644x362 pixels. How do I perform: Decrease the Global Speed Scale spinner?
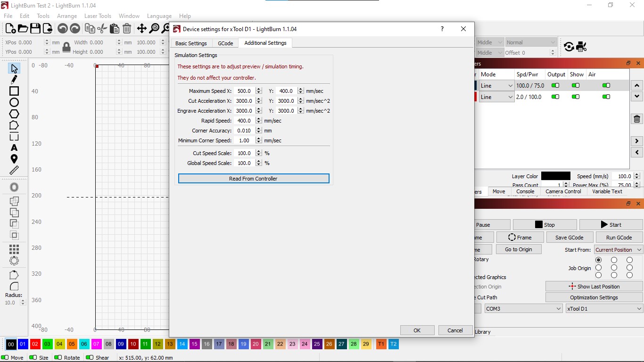tap(258, 165)
